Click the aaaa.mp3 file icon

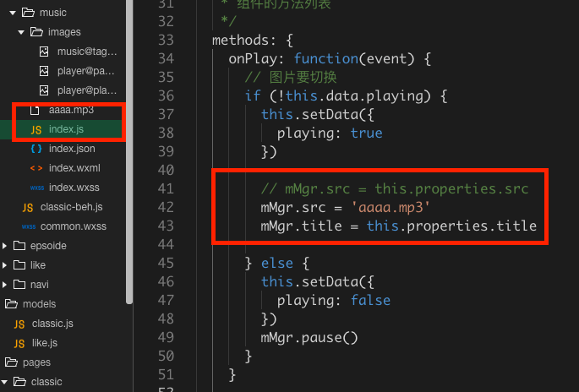tap(35, 111)
